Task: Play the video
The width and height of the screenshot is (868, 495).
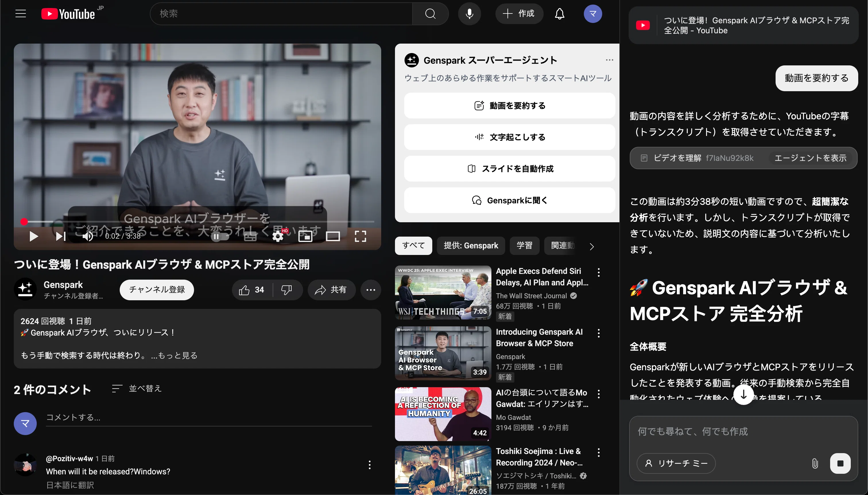Action: click(x=33, y=236)
